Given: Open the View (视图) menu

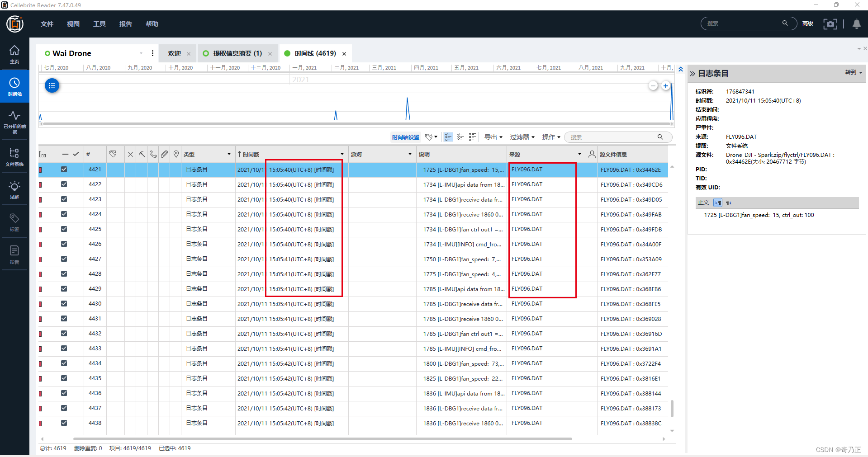Looking at the screenshot, I should (x=73, y=24).
